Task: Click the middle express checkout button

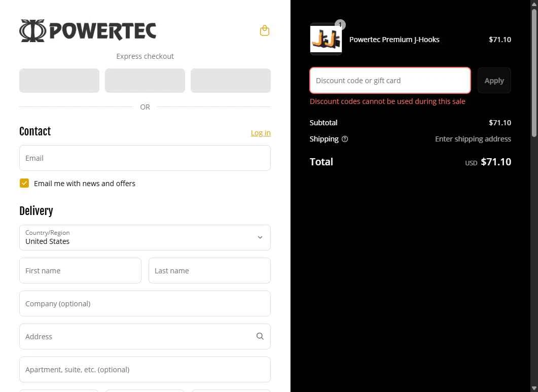Action: pyautogui.click(x=145, y=81)
